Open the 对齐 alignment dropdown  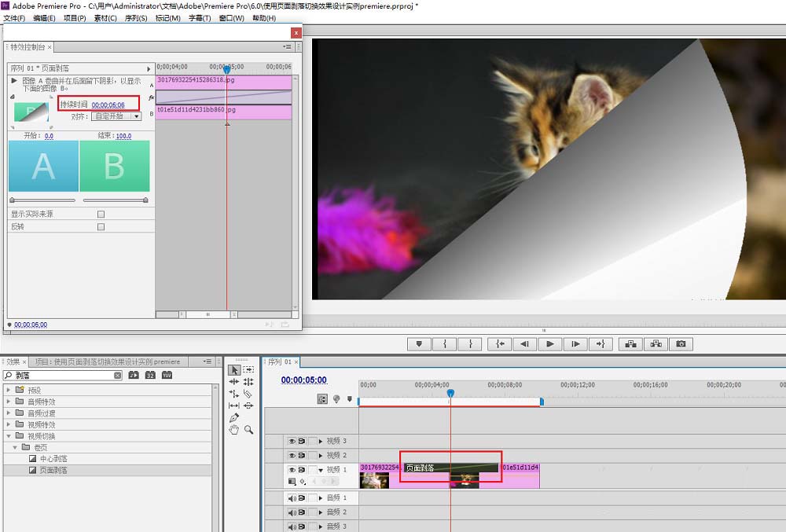(116, 116)
